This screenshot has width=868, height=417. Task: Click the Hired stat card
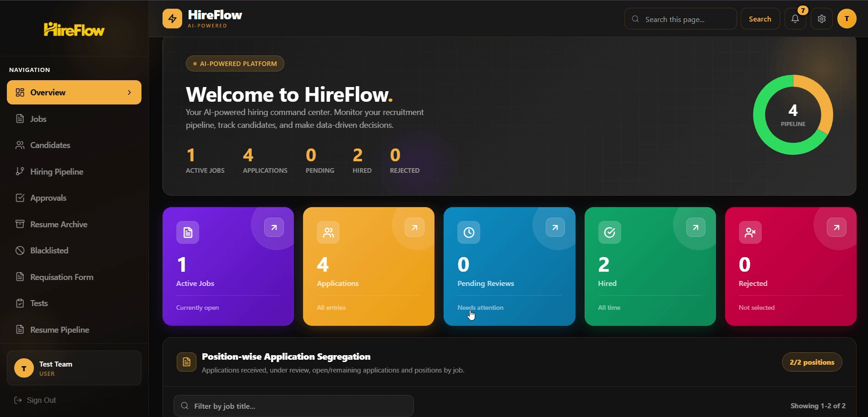[650, 266]
